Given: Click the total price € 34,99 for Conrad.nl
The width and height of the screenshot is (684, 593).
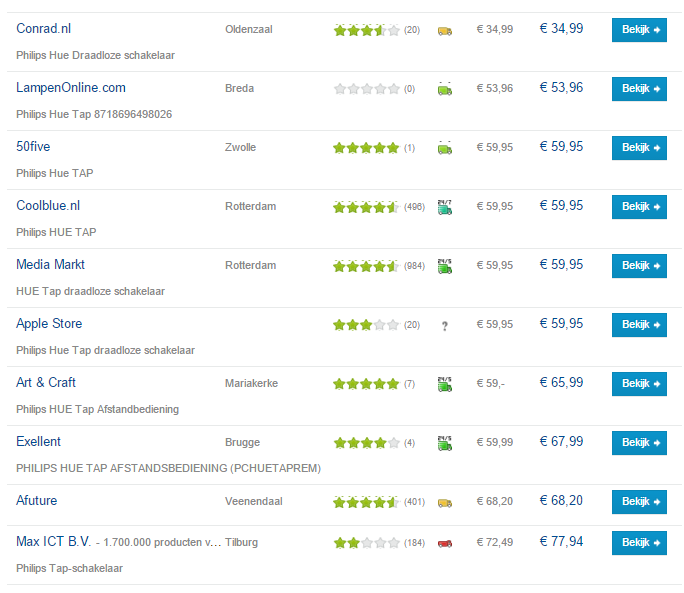Looking at the screenshot, I should [x=561, y=29].
